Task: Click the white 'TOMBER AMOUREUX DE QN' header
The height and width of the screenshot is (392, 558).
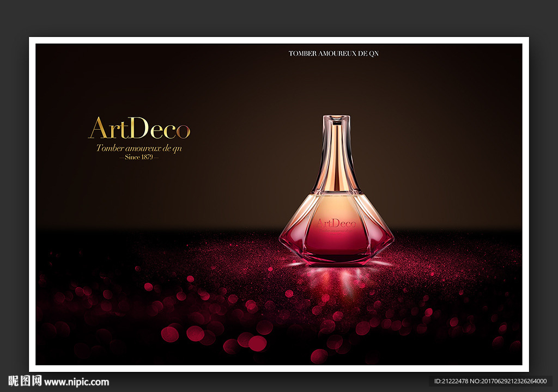Action: pos(333,53)
